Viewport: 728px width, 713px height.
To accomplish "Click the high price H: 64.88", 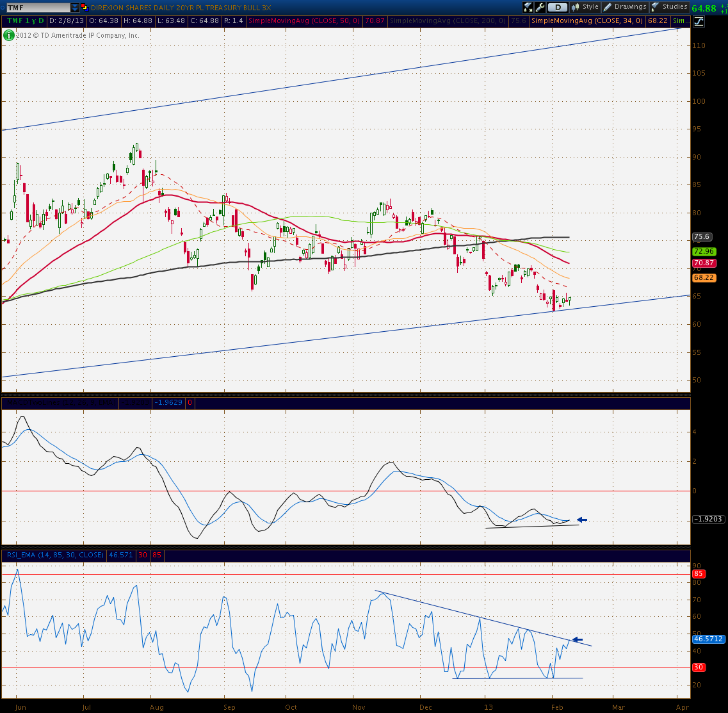I will coord(138,21).
